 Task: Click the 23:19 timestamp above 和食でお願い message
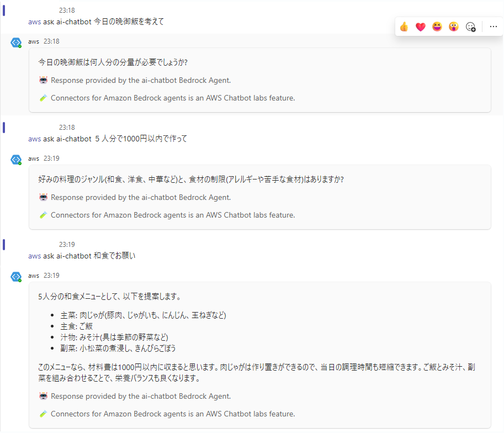coord(67,245)
